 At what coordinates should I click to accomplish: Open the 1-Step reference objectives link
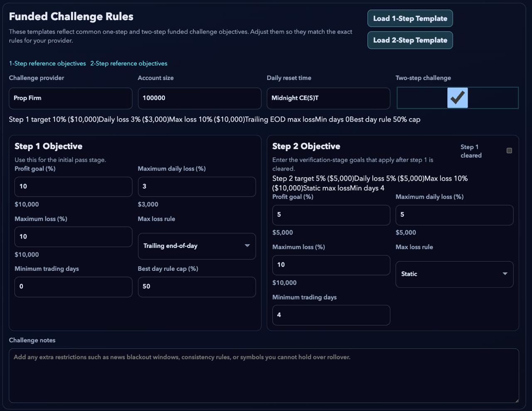click(x=47, y=63)
